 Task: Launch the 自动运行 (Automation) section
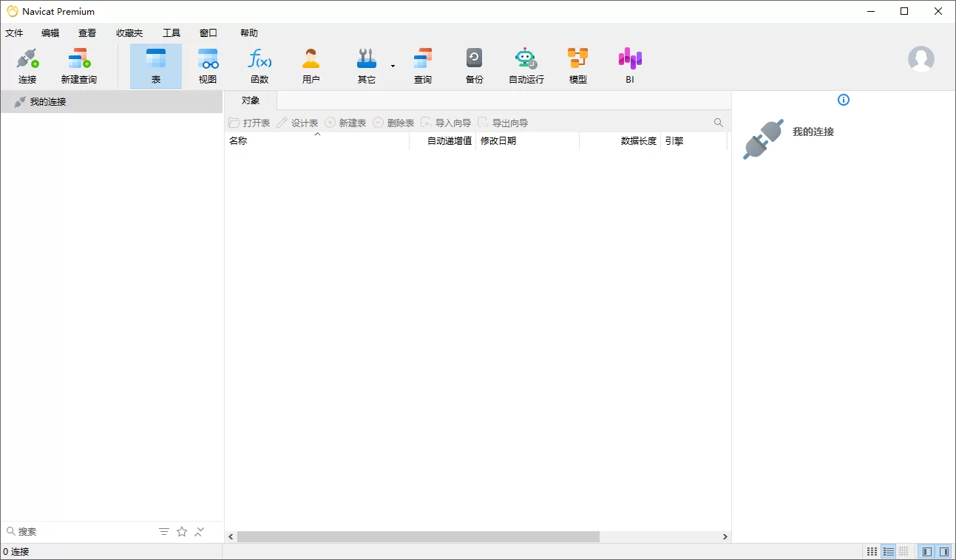point(526,64)
